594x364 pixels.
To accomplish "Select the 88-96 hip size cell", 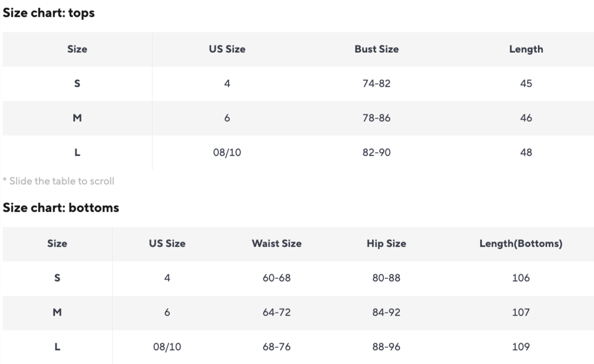I will point(386,347).
